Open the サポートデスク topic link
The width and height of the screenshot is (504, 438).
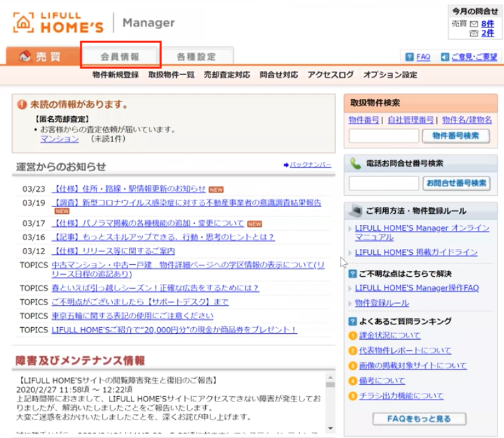[x=140, y=302]
